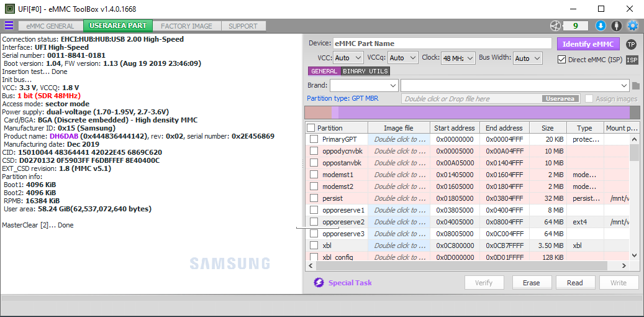This screenshot has height=317, width=644.
Task: Click the purple partition map bar
Action: (484, 113)
